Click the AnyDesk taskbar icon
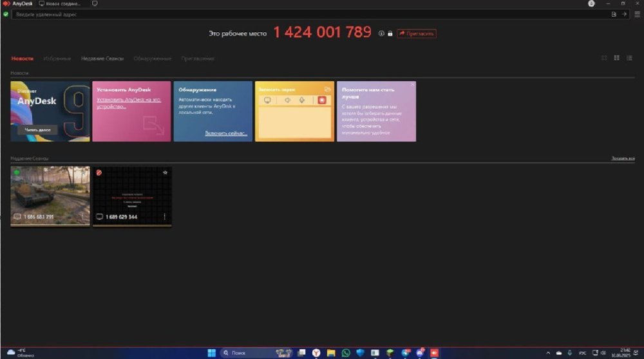Screen dimensions: 644x359 [x=434, y=353]
